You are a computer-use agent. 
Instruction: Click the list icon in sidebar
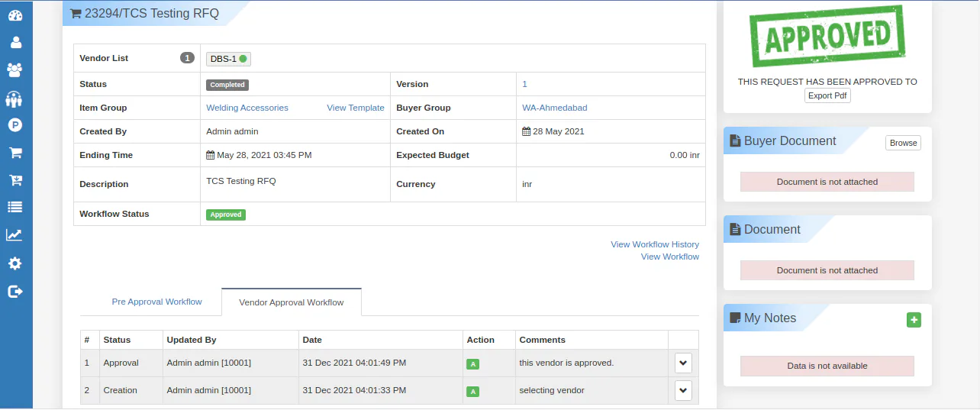click(15, 208)
